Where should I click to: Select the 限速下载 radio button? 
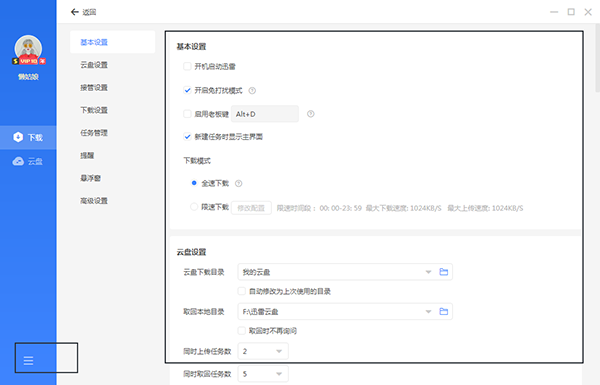coord(194,207)
